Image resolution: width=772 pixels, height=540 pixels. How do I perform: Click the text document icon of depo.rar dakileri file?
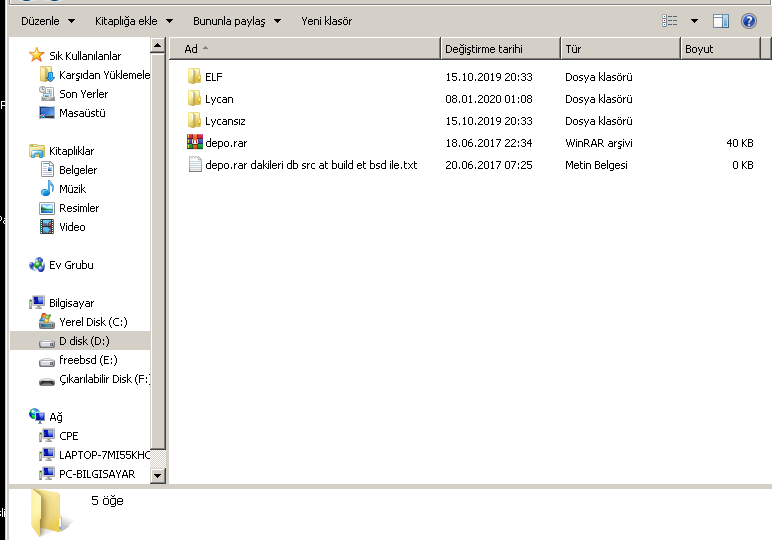point(195,164)
